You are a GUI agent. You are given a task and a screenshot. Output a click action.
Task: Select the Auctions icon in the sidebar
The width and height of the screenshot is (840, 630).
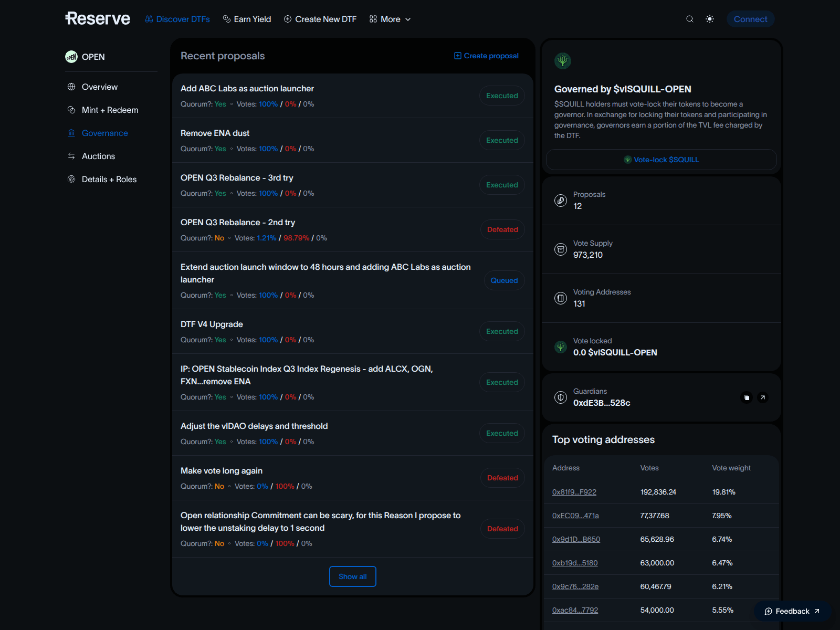[x=71, y=156]
